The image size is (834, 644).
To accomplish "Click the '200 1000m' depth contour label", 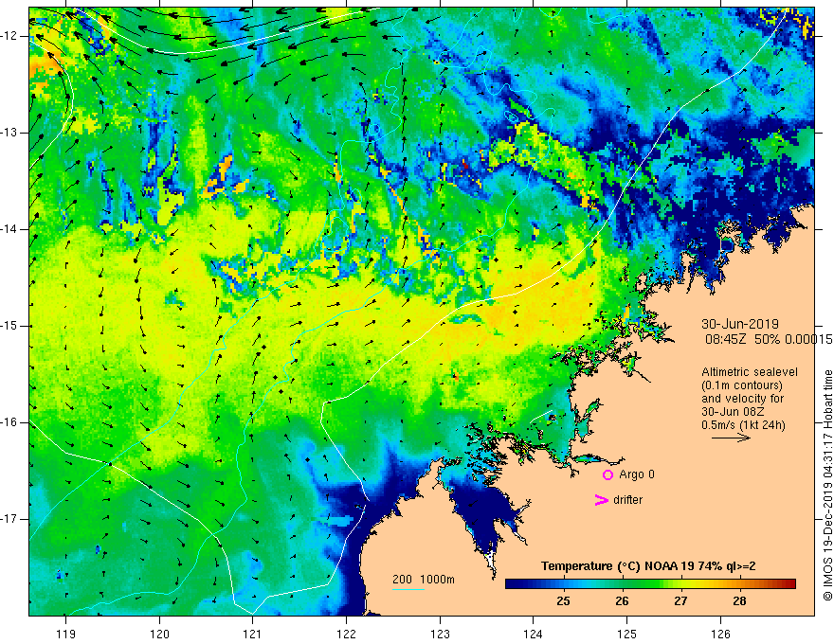I will [424, 580].
